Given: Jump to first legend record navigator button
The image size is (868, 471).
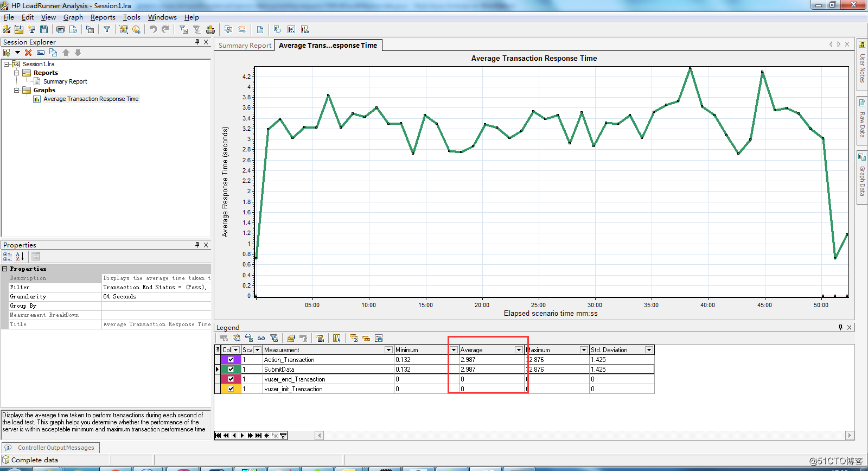Looking at the screenshot, I should point(218,435).
